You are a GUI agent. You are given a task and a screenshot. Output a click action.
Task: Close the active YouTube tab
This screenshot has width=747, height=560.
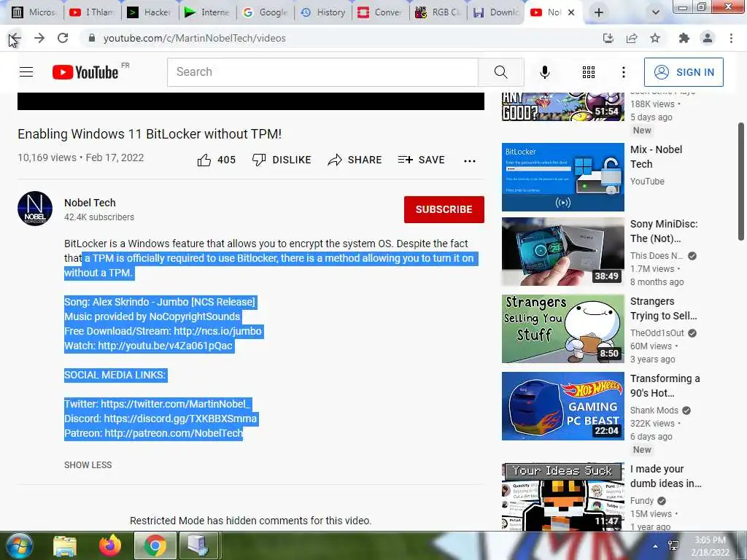pyautogui.click(x=572, y=12)
